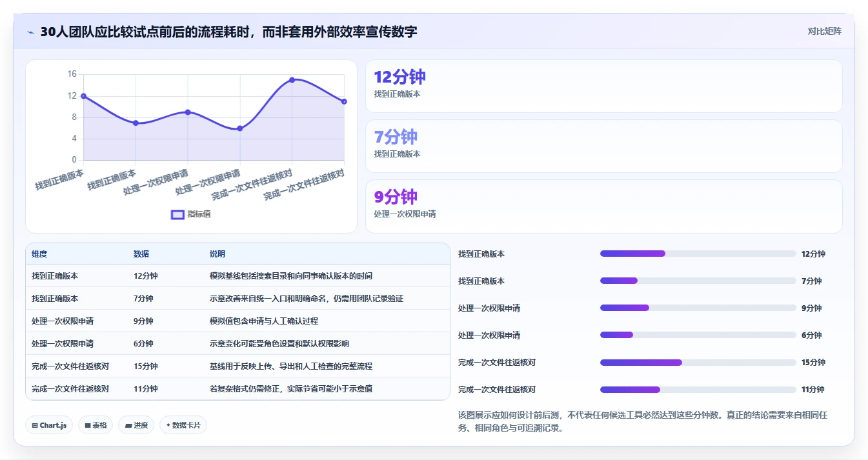Click the 11分钟 cell in the table
This screenshot has height=460, width=868.
145,389
